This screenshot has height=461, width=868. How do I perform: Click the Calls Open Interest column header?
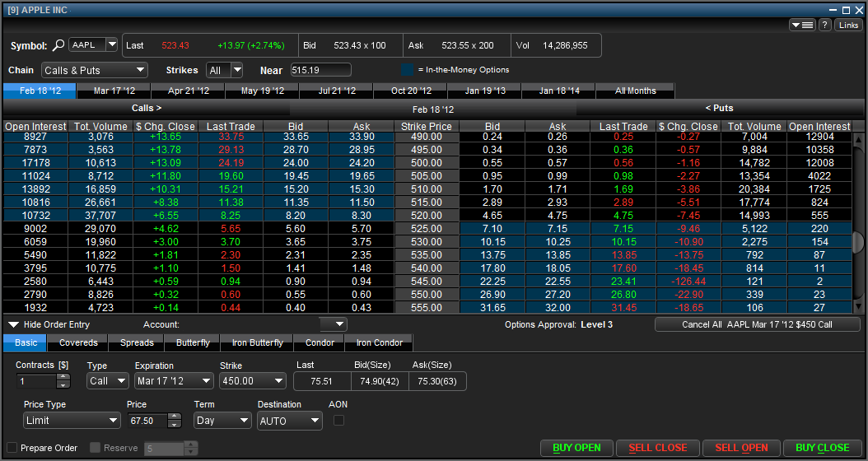coord(35,126)
